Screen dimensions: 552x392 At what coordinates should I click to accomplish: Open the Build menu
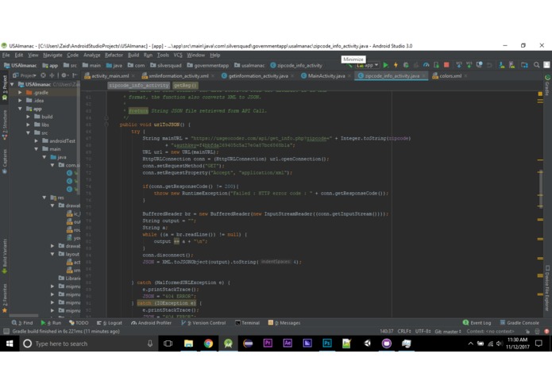pos(133,56)
